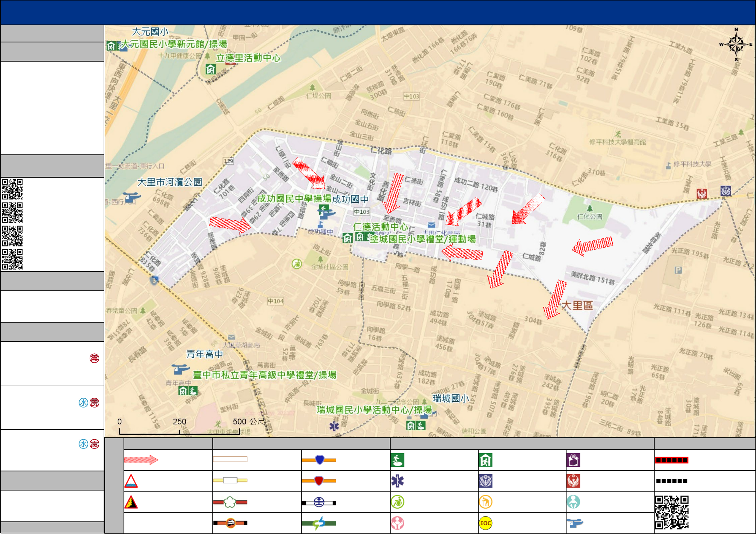Screen dimensions: 756x534
Task: Click the green wheelchair circle in legend
Action: [397, 502]
